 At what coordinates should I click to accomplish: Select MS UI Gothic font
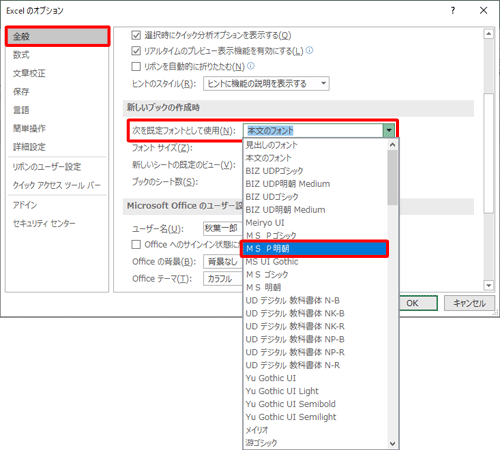[x=315, y=262]
